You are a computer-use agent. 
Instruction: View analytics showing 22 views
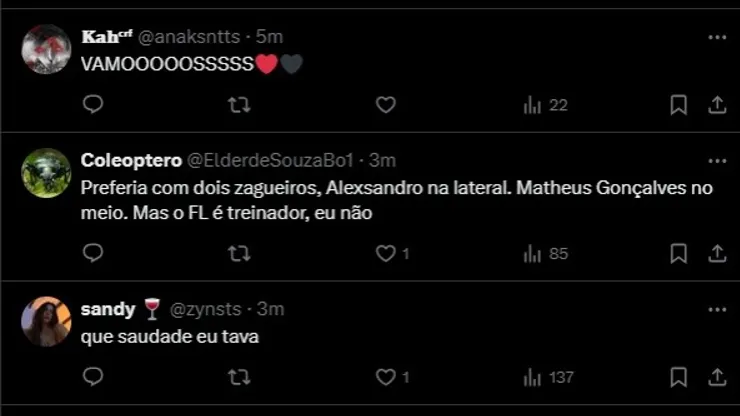545,105
